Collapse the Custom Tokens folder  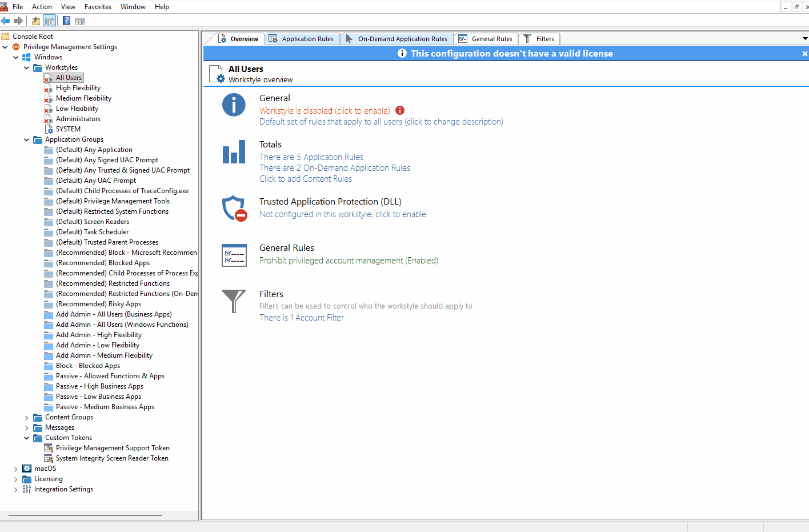tap(27, 438)
